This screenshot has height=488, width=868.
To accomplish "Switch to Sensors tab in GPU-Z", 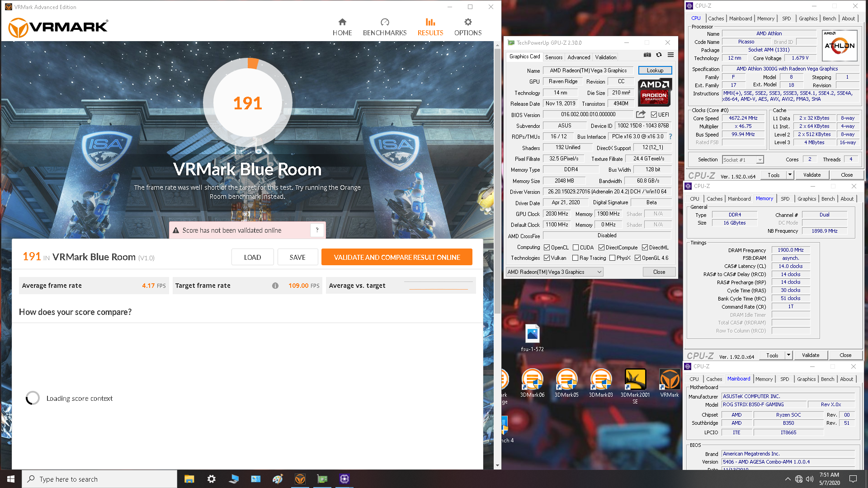I will point(554,57).
